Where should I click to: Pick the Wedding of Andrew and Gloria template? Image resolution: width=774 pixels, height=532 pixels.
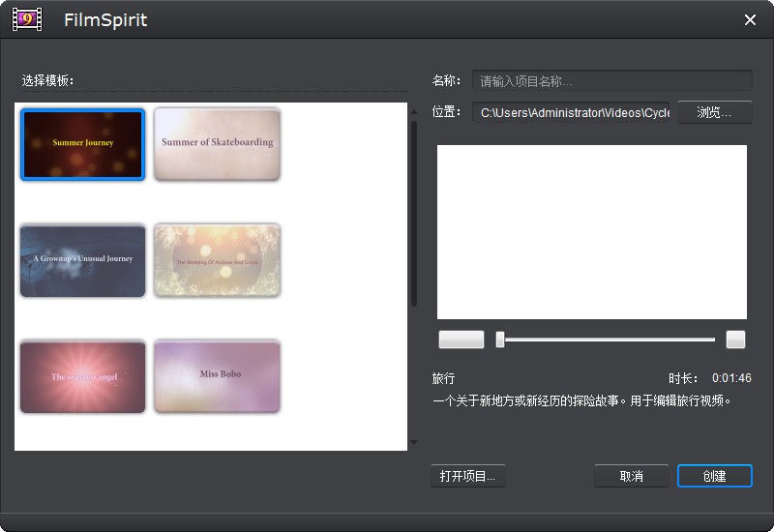click(x=217, y=260)
